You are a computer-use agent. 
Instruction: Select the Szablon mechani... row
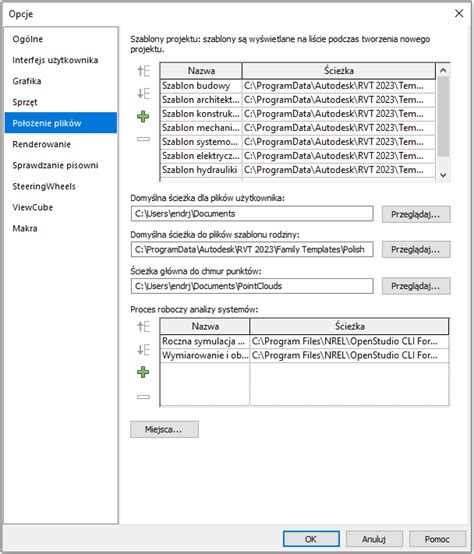click(x=297, y=128)
